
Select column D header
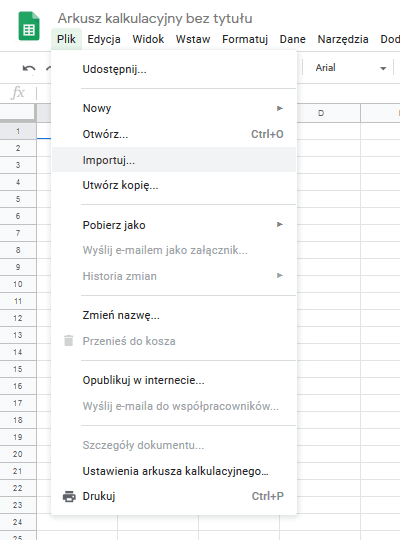(321, 113)
